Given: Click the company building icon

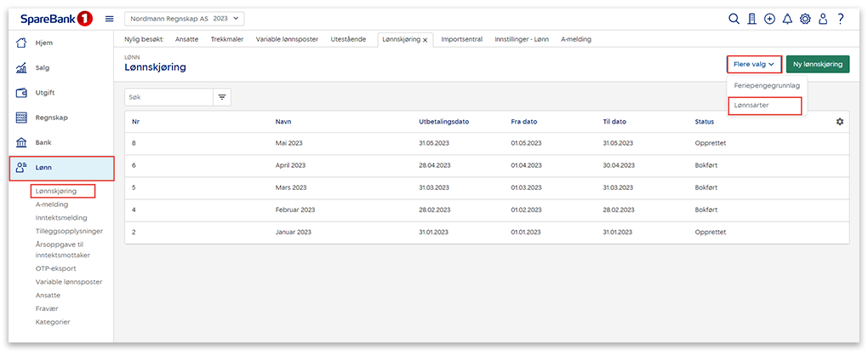Looking at the screenshot, I should 752,19.
